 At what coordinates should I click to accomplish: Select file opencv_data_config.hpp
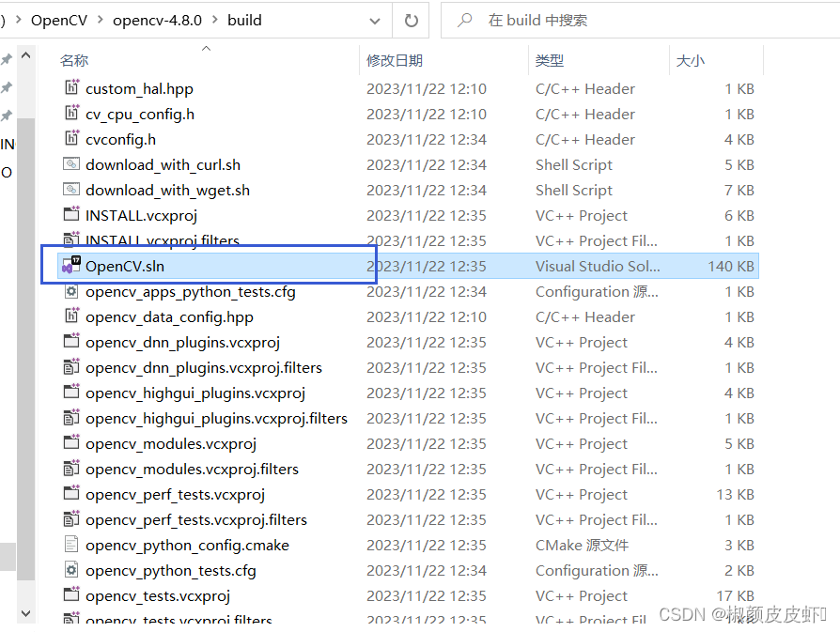(169, 317)
